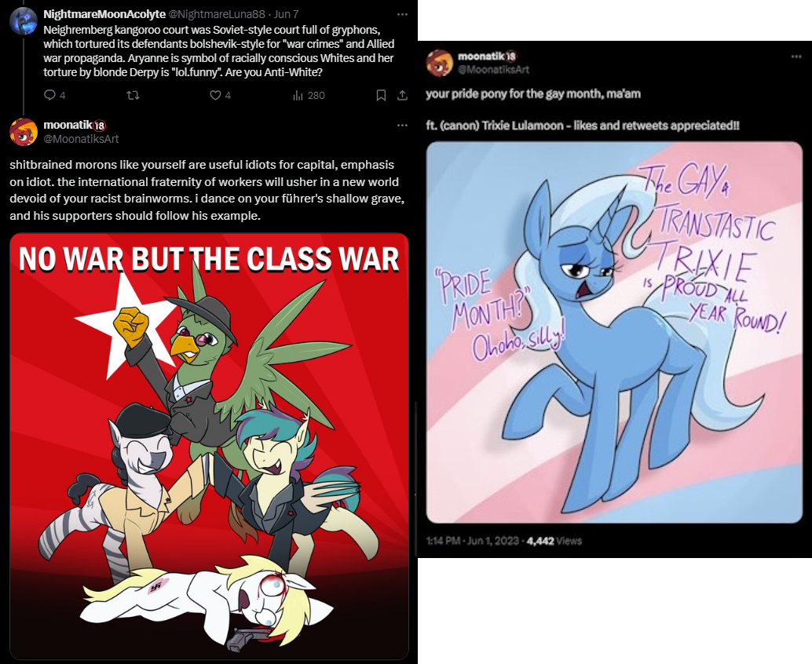Click moonatik's avatar on the class war post

(24, 131)
